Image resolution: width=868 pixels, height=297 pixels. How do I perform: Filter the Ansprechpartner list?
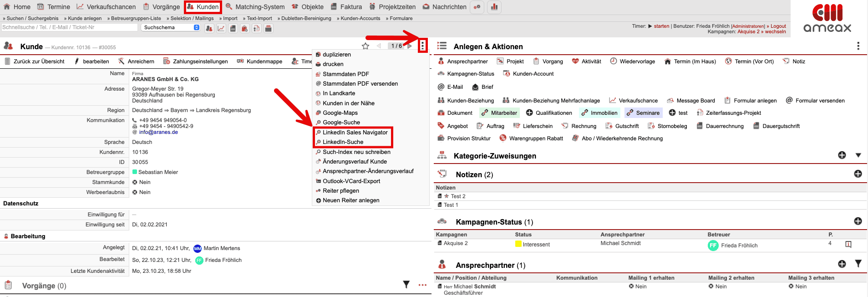858,264
